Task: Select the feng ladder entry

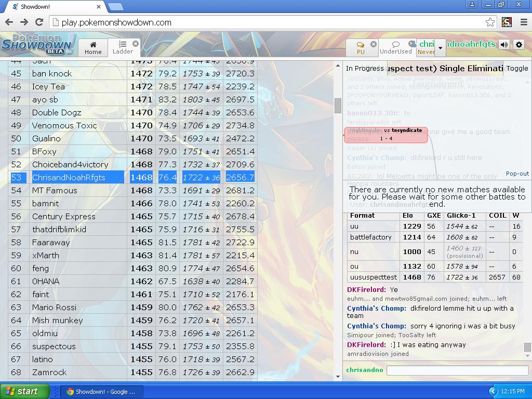Action: (x=132, y=269)
